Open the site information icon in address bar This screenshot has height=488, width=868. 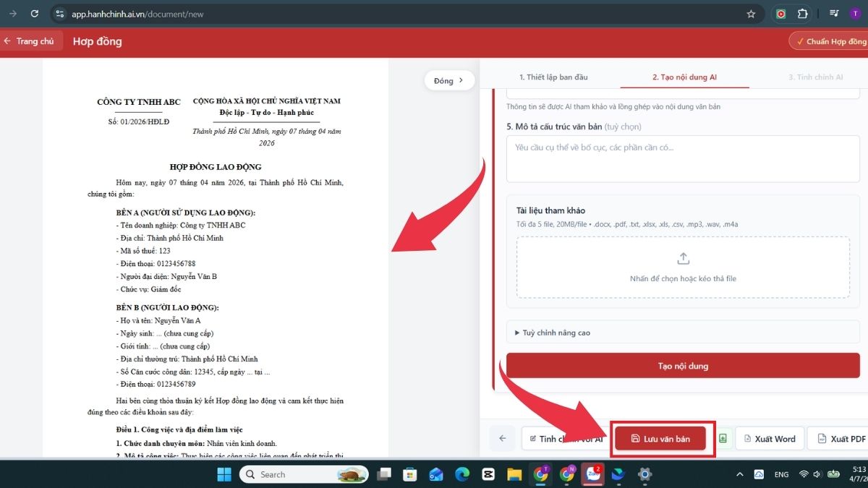60,14
